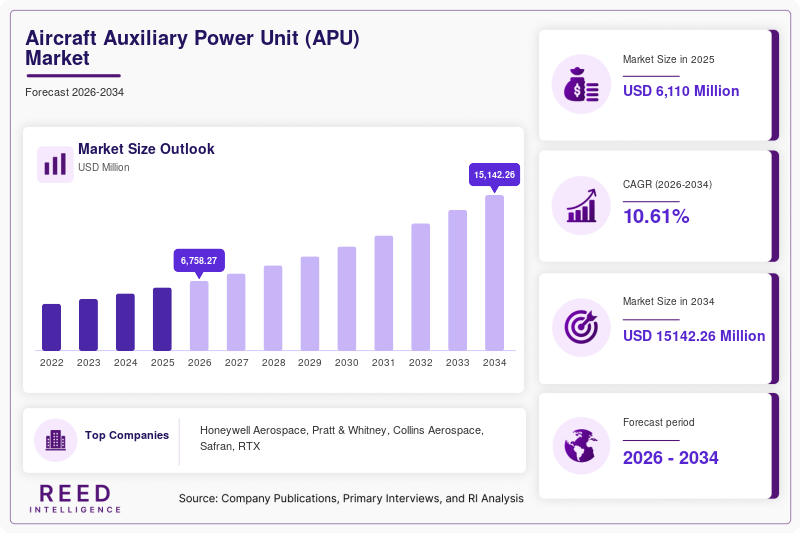Click the 2034 bar in chart
800x533 pixels.
coord(494,273)
